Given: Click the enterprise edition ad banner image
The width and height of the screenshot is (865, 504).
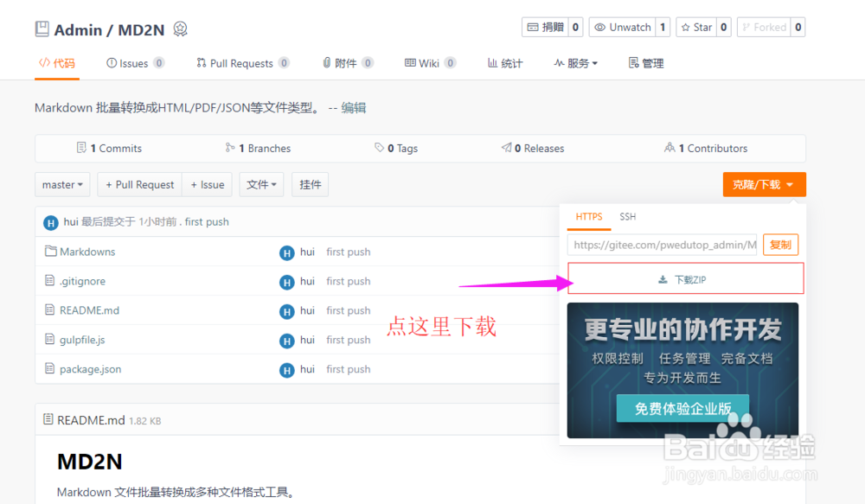Looking at the screenshot, I should 682,370.
